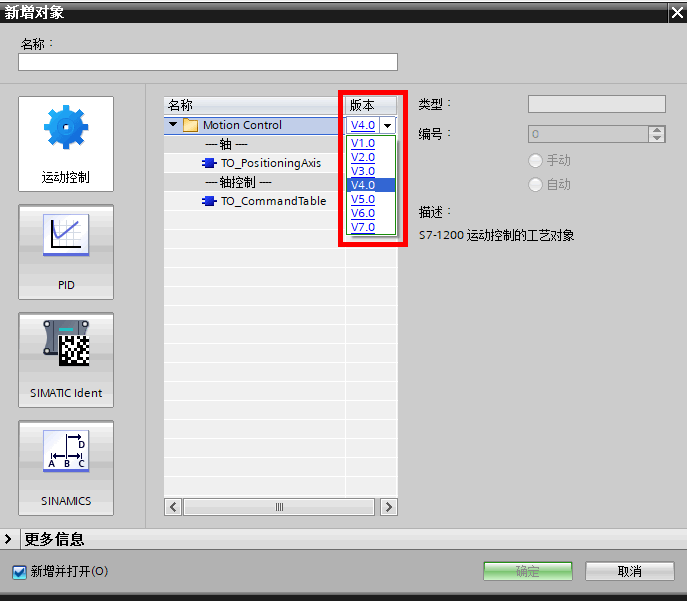Click the horizontal scrollbar thumb

click(x=279, y=507)
